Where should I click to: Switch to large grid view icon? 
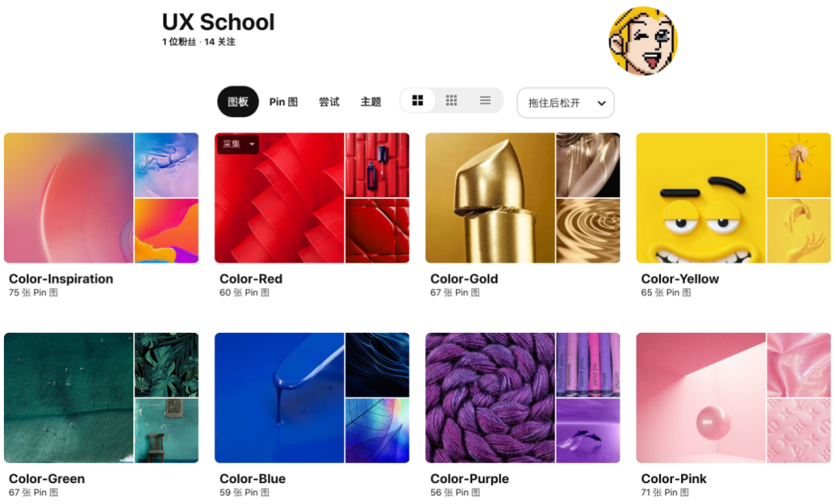(417, 101)
